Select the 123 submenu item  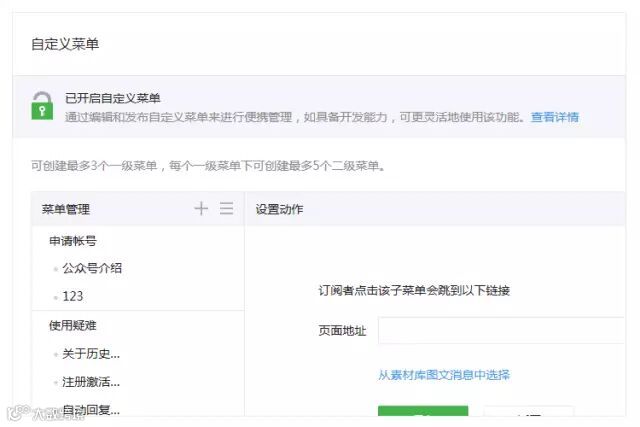pyautogui.click(x=73, y=296)
